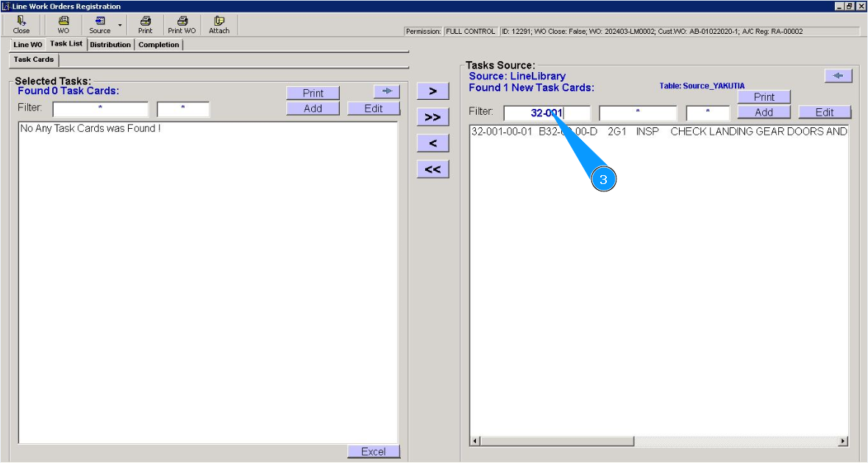The image size is (868, 463).
Task: Remove one task with single < button
Action: click(433, 143)
